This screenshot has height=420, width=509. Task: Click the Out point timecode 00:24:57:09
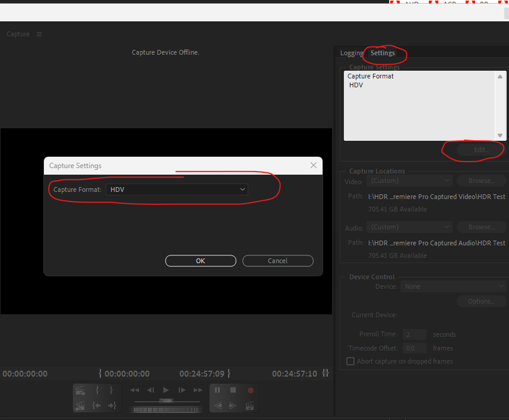tap(202, 374)
